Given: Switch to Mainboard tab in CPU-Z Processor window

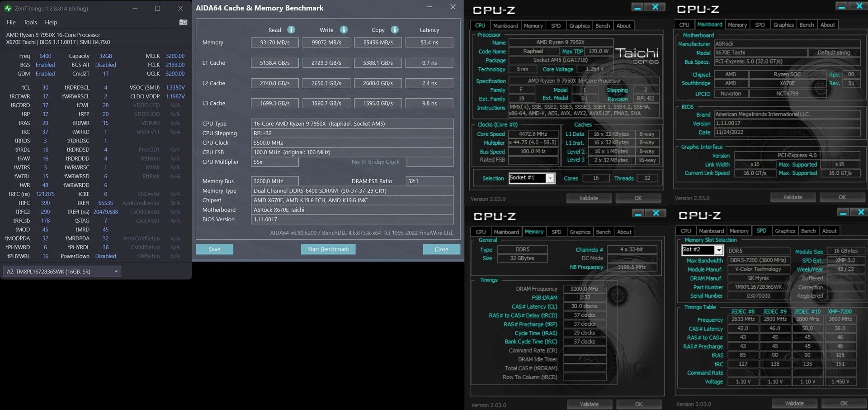Looking at the screenshot, I should pos(505,26).
